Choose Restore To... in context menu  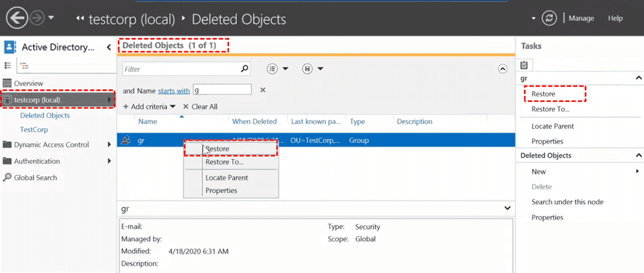pos(224,162)
